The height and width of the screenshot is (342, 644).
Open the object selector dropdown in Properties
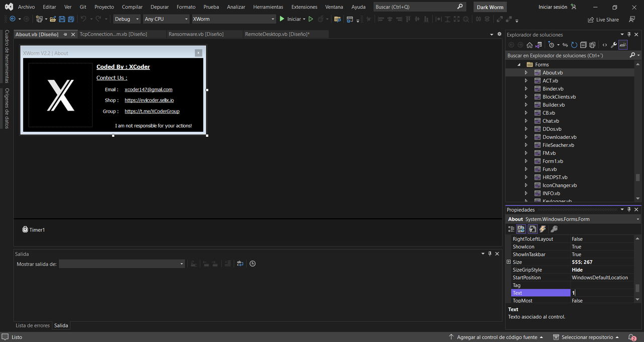pyautogui.click(x=638, y=219)
